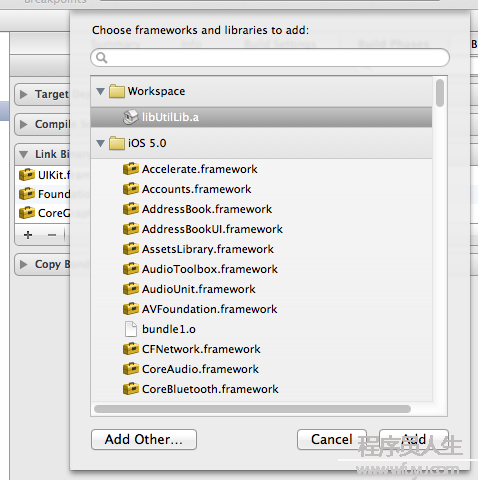Select the CoreBluetooth.framework toolbox icon
478x480 pixels.
pyautogui.click(x=131, y=389)
